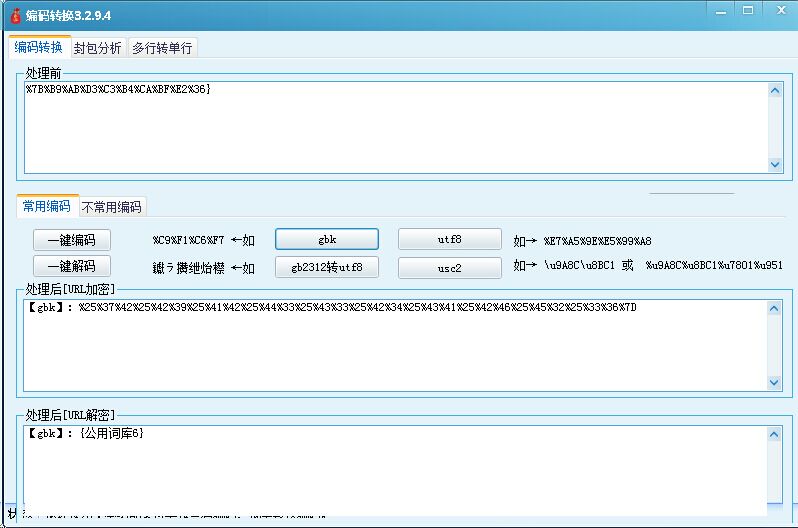Click the red app icon in title bar

point(15,15)
